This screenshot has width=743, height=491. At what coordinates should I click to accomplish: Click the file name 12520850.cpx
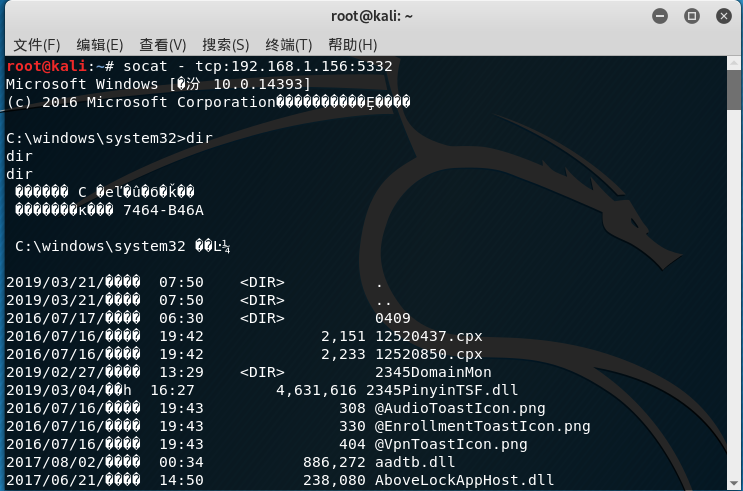(429, 355)
